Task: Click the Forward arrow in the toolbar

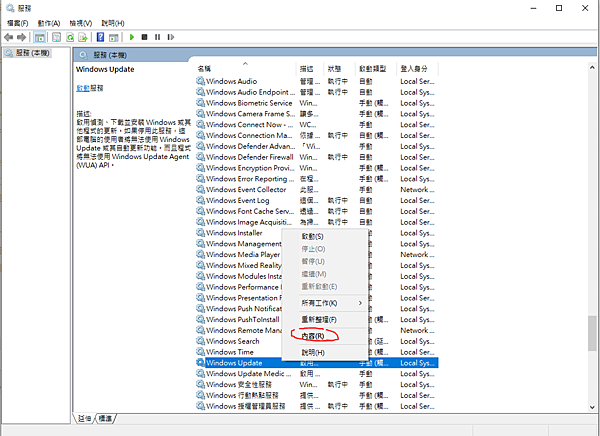Action: (x=21, y=37)
